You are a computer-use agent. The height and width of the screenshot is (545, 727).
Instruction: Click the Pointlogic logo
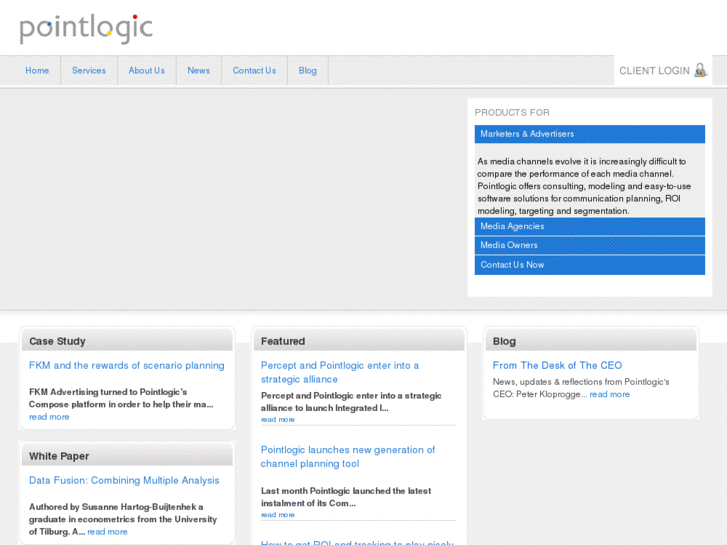[86, 29]
